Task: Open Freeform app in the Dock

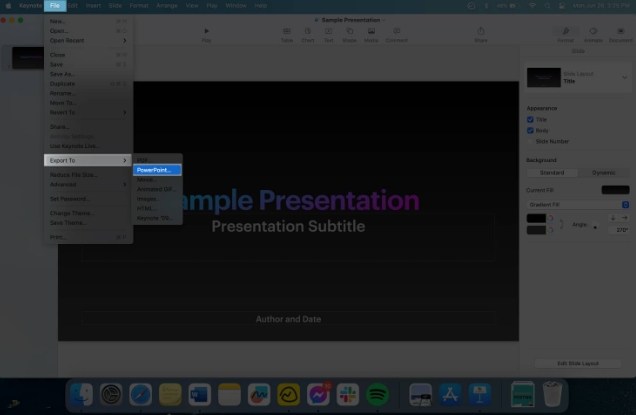Action: tap(259, 394)
